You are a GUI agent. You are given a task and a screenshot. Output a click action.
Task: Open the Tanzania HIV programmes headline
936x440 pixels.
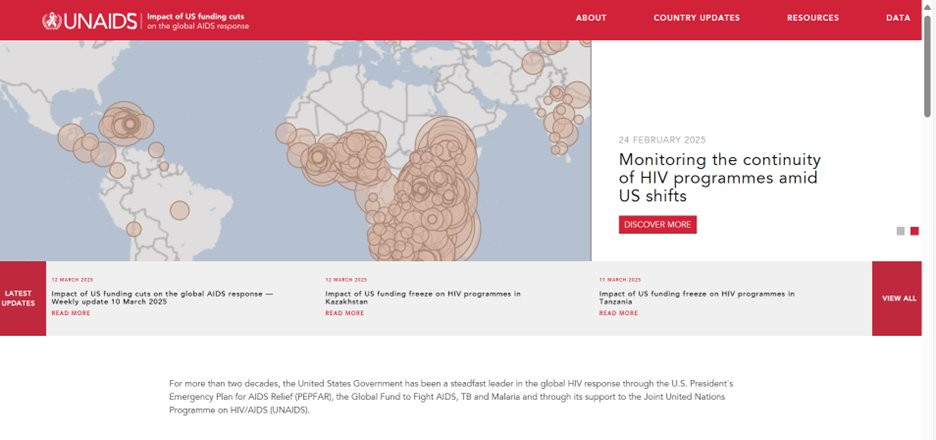(x=697, y=297)
